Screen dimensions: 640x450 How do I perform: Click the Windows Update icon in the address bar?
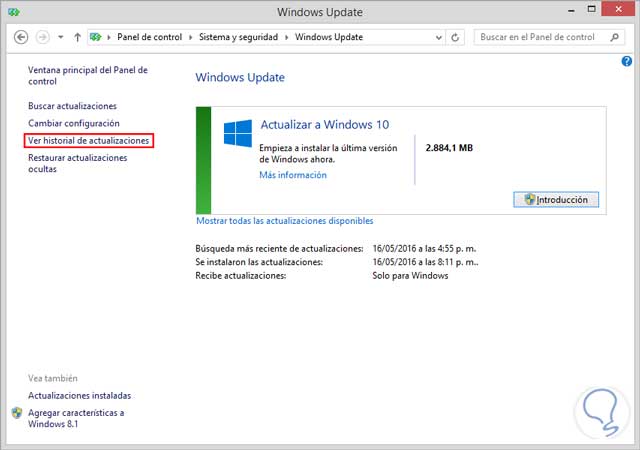click(x=96, y=37)
